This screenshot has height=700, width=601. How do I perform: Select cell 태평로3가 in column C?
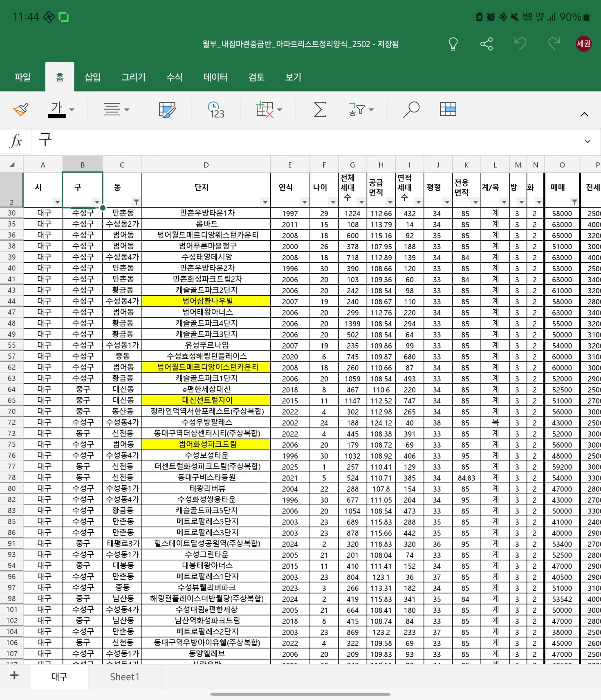122,544
